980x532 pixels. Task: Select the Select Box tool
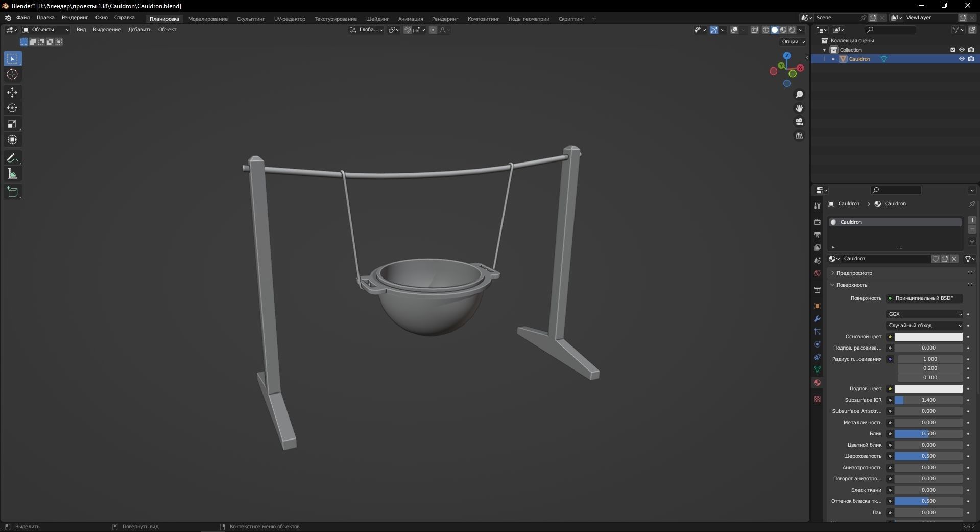tap(13, 59)
